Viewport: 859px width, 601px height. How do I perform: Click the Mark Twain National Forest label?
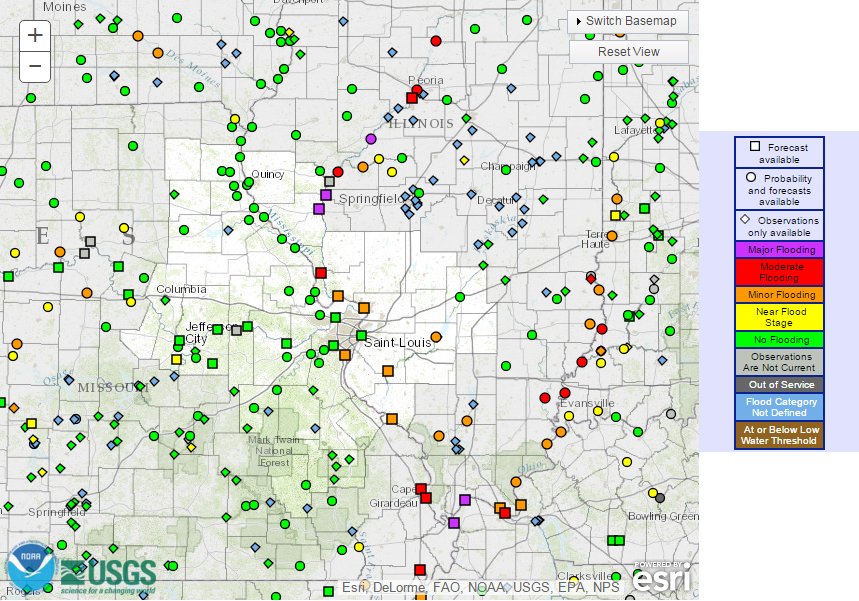pyautogui.click(x=274, y=451)
